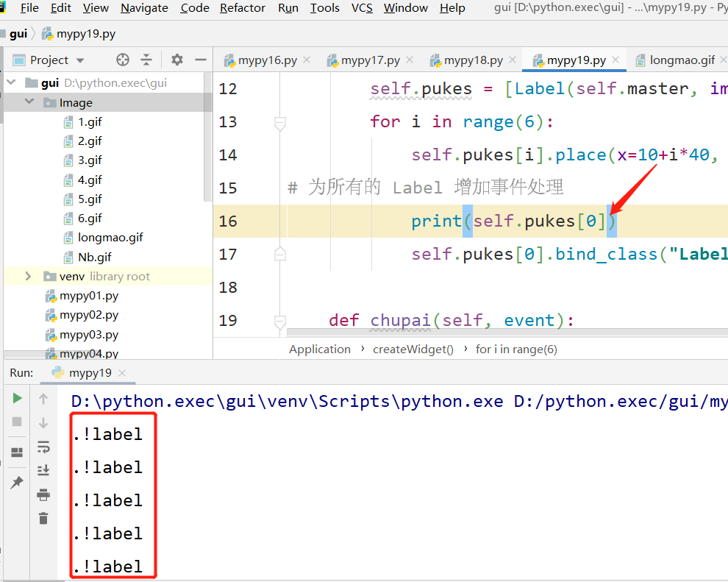
Task: Open Project panel settings gear
Action: click(x=177, y=60)
